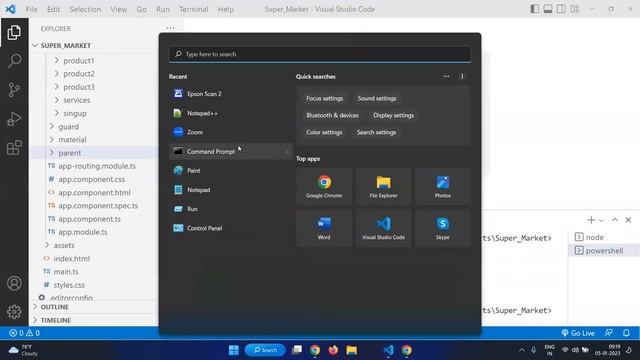Maximize the terminal panel with up chevron
The height and width of the screenshot is (360, 640).
(615, 220)
